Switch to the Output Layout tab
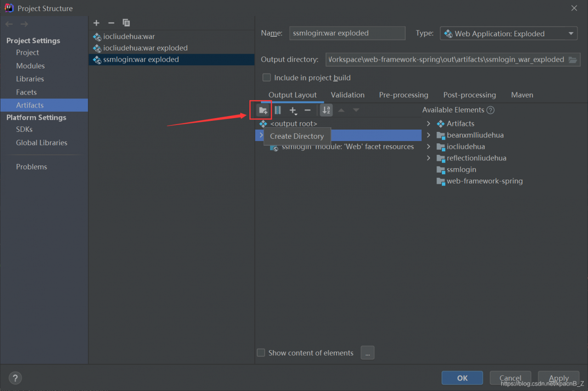The width and height of the screenshot is (588, 391). coord(293,95)
